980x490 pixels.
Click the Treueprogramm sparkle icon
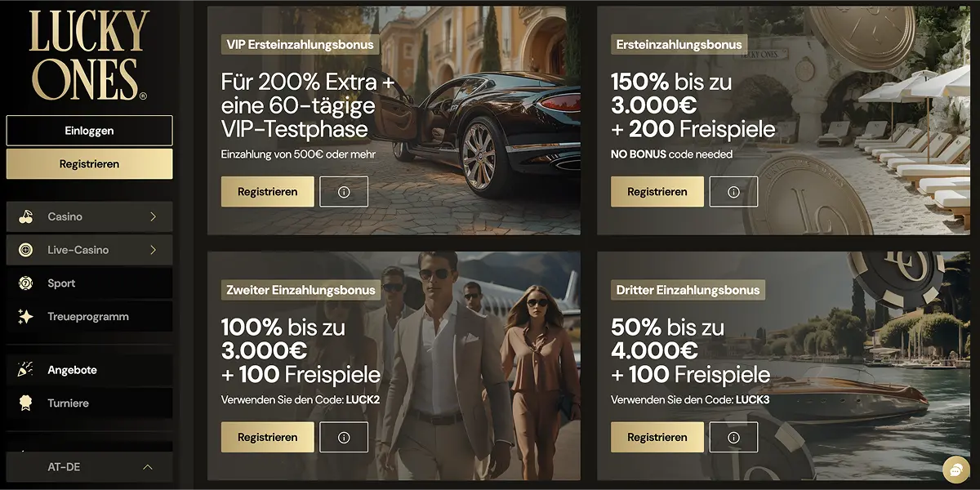pos(25,317)
